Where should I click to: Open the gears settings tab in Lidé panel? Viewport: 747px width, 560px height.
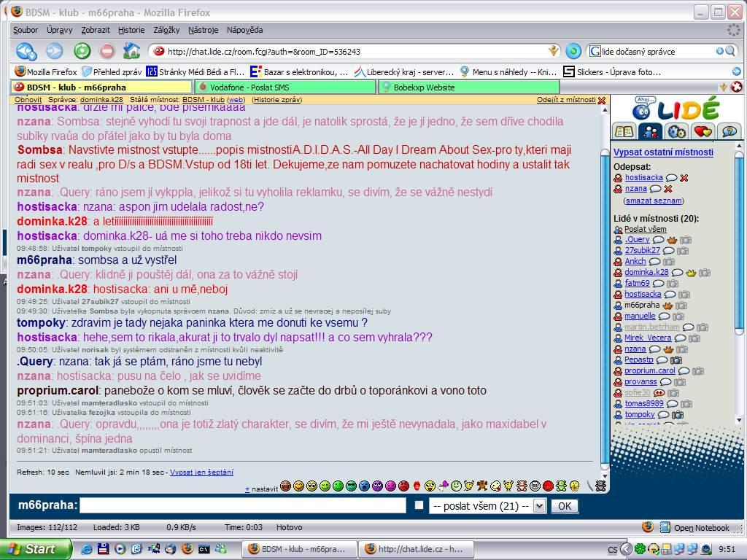point(676,131)
